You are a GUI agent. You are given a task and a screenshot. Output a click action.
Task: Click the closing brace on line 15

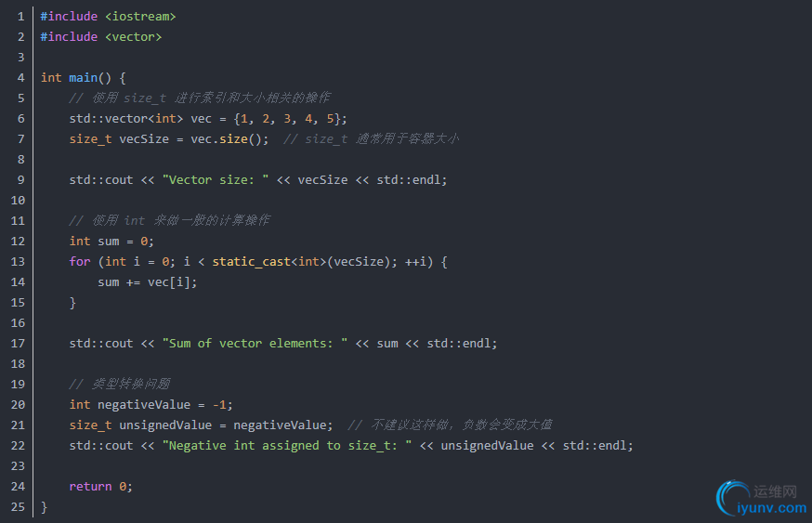click(72, 303)
